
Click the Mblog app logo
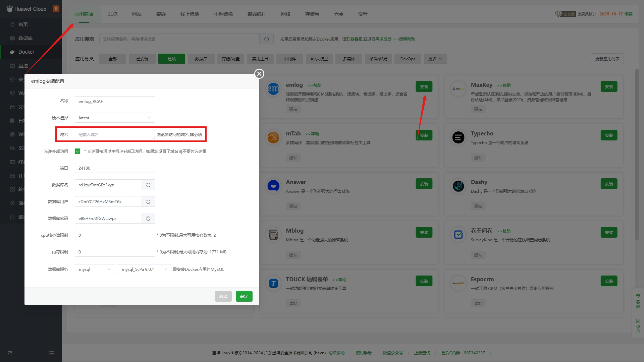(x=273, y=235)
